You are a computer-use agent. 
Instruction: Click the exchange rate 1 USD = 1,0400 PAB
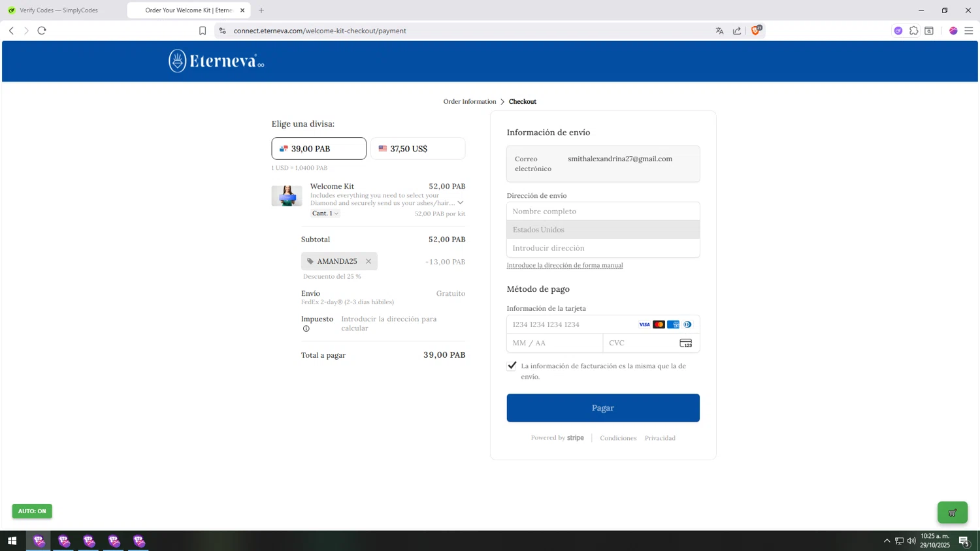[x=299, y=168]
